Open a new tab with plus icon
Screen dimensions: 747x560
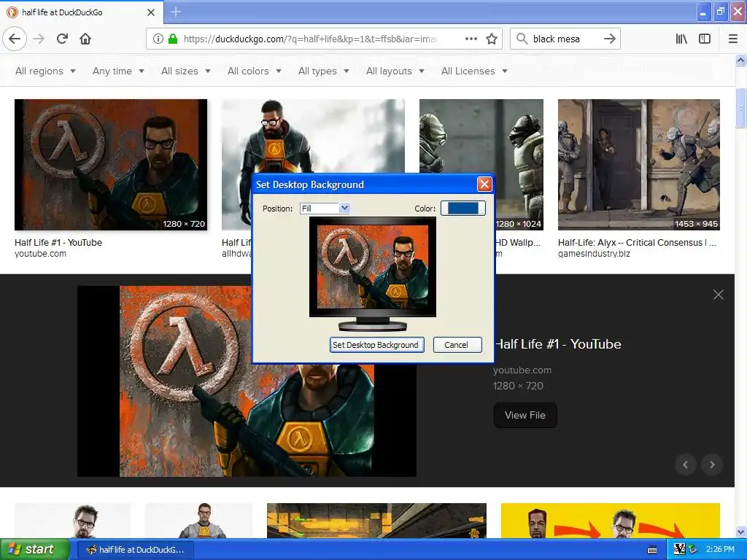coord(175,12)
